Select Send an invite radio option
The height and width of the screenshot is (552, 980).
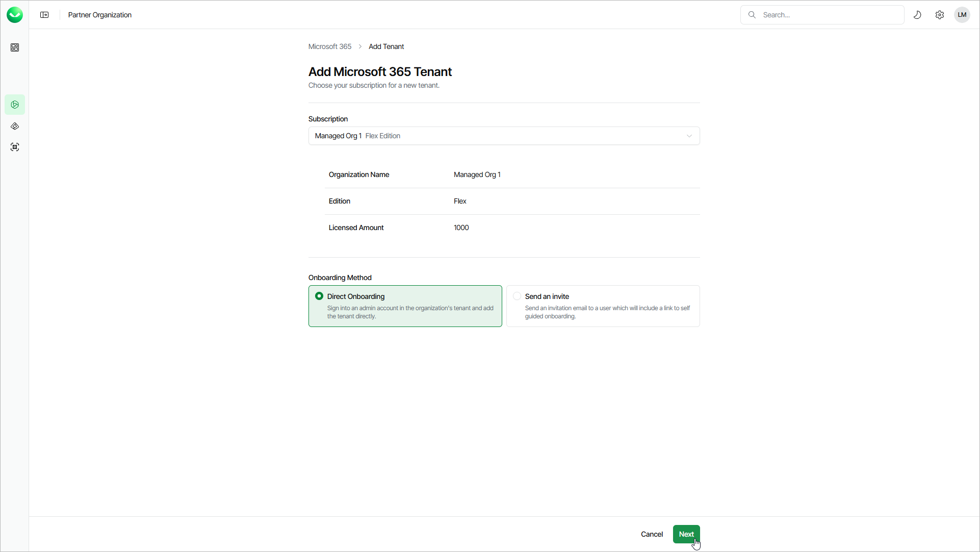pos(517,296)
